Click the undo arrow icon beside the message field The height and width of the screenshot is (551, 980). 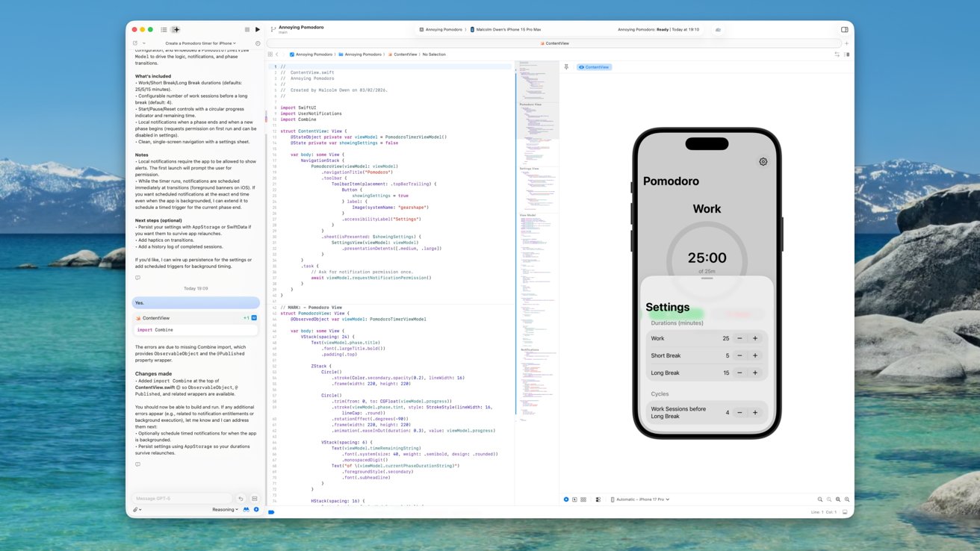click(x=240, y=498)
